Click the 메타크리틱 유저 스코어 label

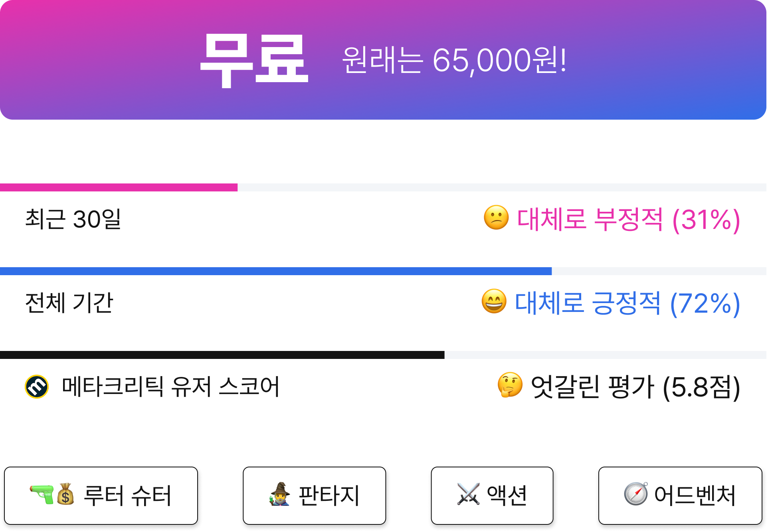[170, 387]
